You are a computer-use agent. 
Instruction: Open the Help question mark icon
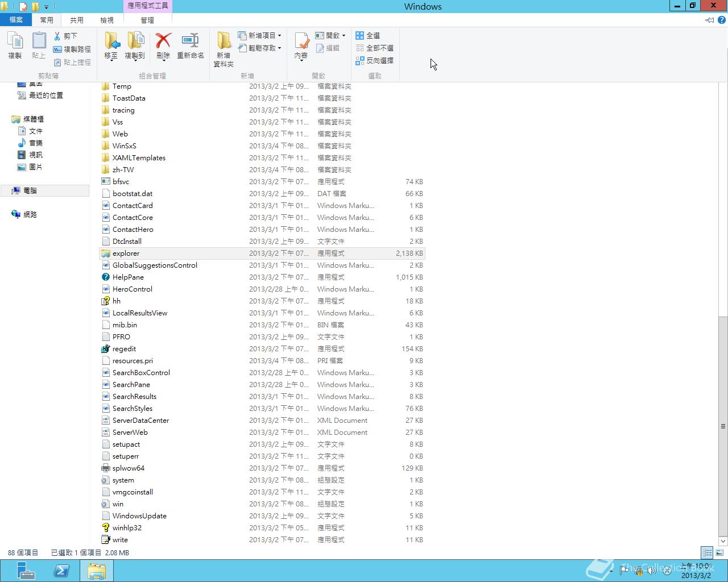click(x=722, y=20)
